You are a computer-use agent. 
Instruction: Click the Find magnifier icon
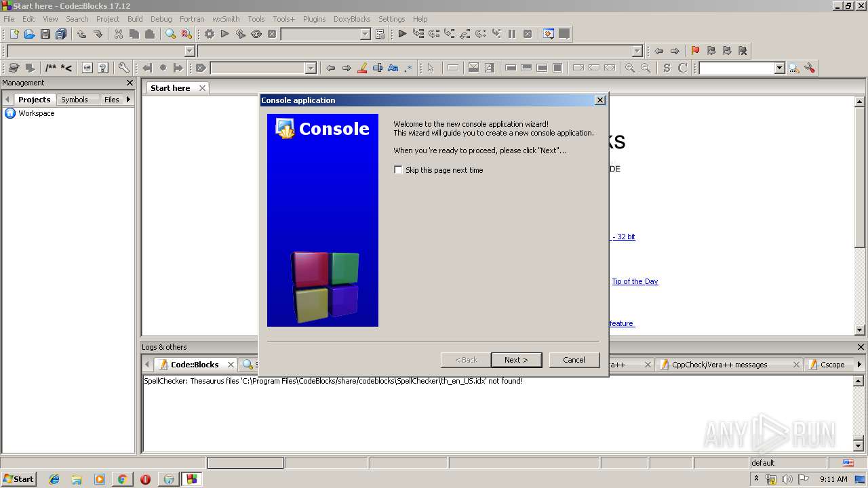(171, 34)
